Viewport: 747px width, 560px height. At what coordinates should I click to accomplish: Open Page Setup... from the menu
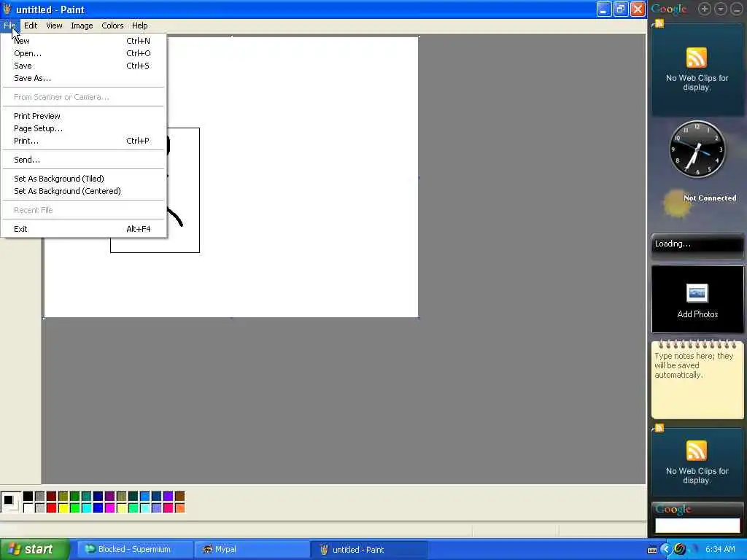(84, 128)
